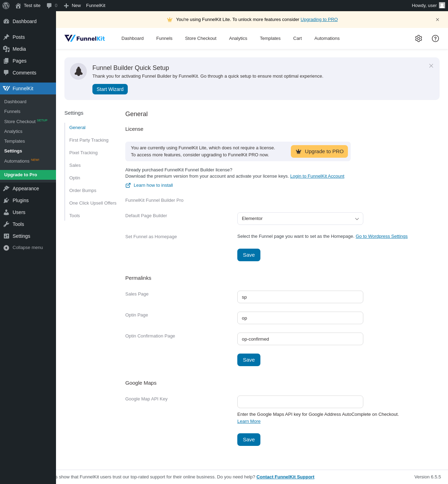Image resolution: width=448 pixels, height=484 pixels.
Task: Click the Posts pin icon
Action: click(x=6, y=37)
